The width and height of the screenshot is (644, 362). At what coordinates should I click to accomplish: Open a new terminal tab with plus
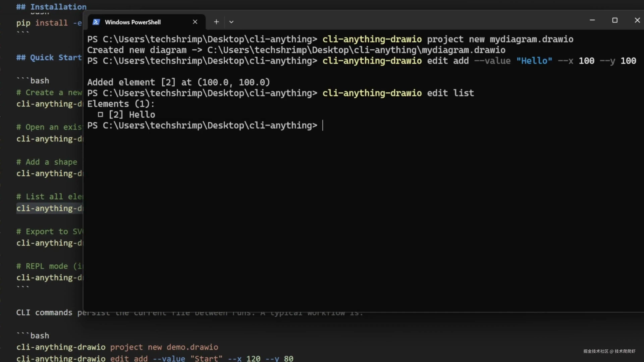216,22
